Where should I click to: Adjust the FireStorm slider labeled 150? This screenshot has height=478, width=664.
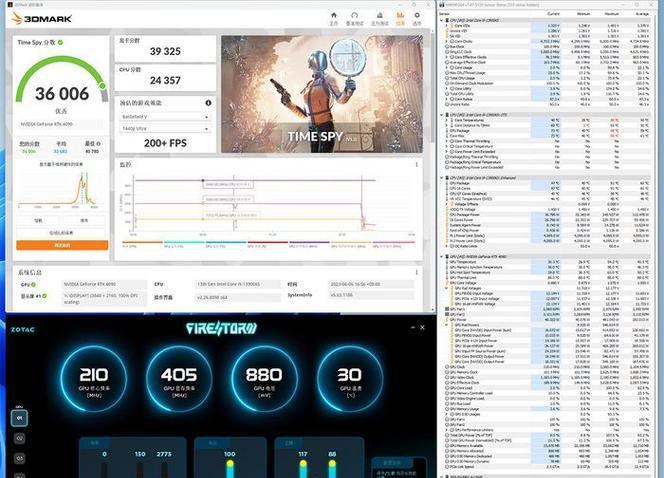(140, 470)
